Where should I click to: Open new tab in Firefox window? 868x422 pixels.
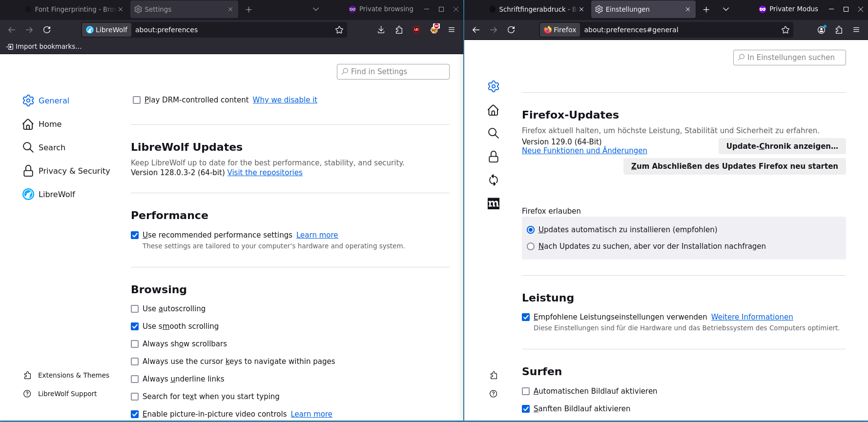[x=706, y=9]
